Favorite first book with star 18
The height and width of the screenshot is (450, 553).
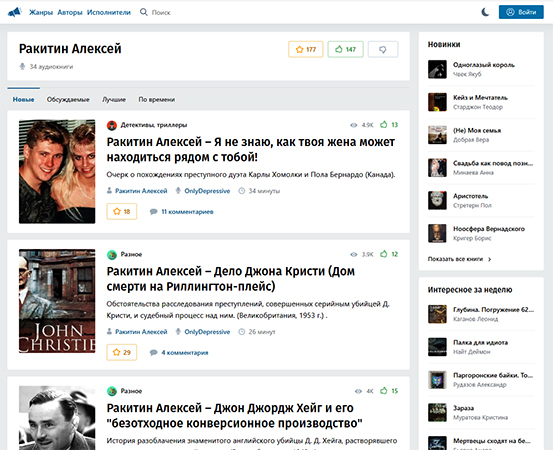click(122, 212)
